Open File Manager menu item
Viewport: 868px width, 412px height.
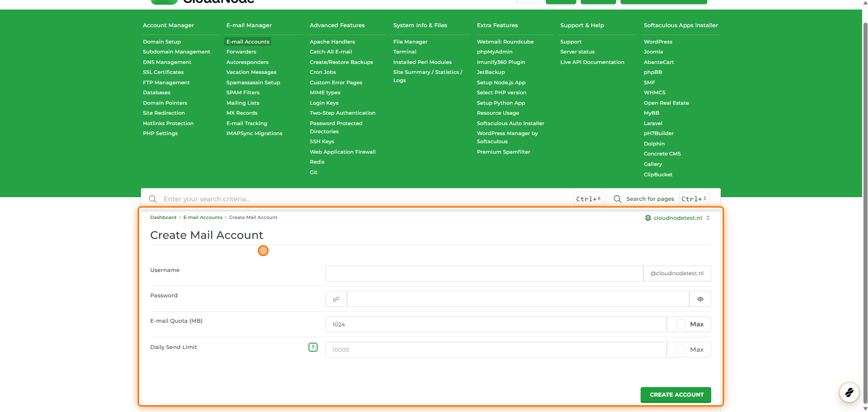(x=410, y=42)
